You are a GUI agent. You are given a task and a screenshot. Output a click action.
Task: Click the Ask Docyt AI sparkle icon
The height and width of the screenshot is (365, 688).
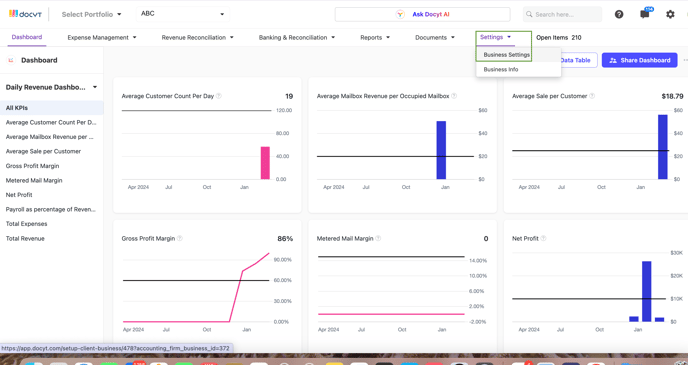(x=400, y=14)
